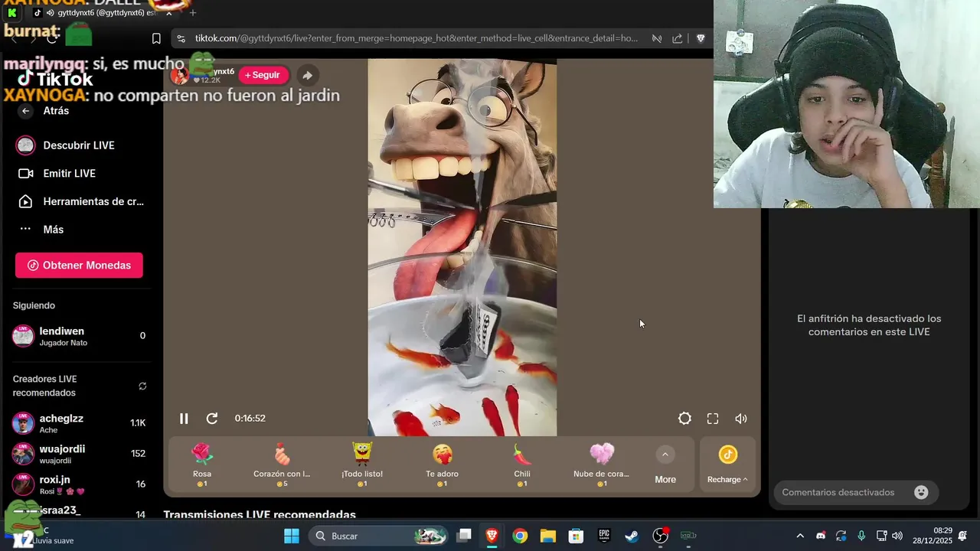980x551 pixels.
Task: Open the system volume tray control
Action: [897, 536]
